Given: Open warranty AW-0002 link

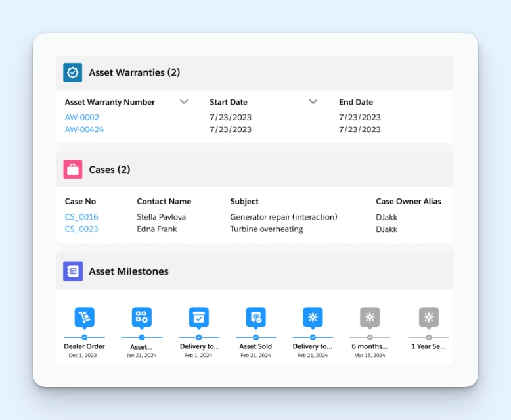Looking at the screenshot, I should (82, 118).
